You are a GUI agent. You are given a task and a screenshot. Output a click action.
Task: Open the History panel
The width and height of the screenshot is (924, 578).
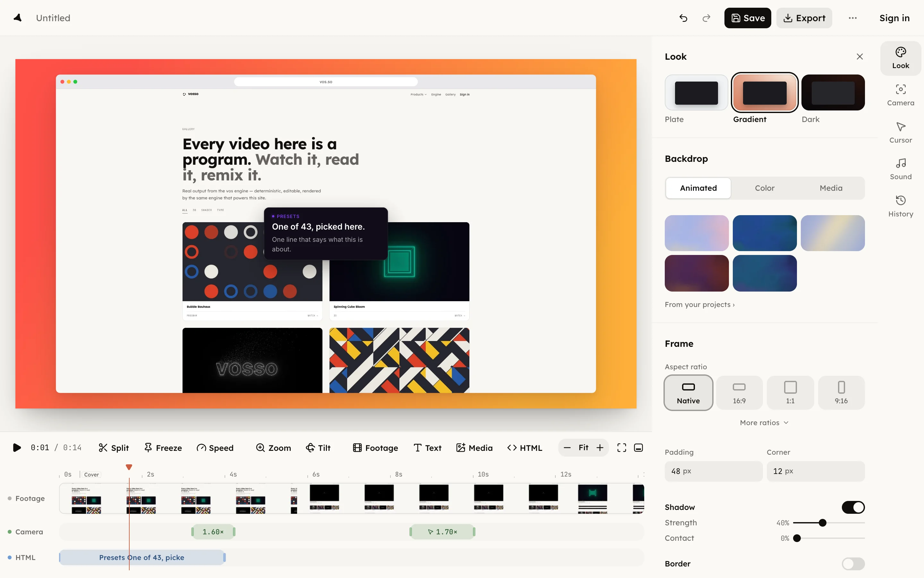900,206
